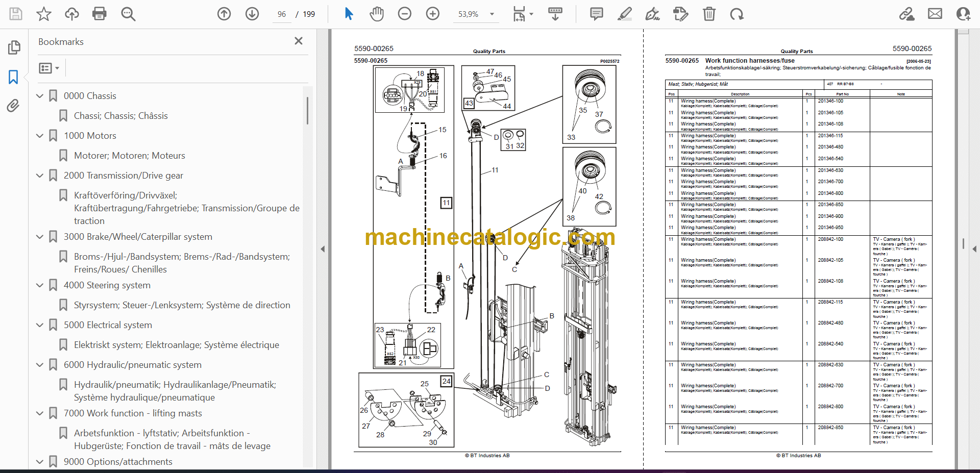980x473 pixels.
Task: Open the 4000 Steering system bookmark
Action: [107, 285]
